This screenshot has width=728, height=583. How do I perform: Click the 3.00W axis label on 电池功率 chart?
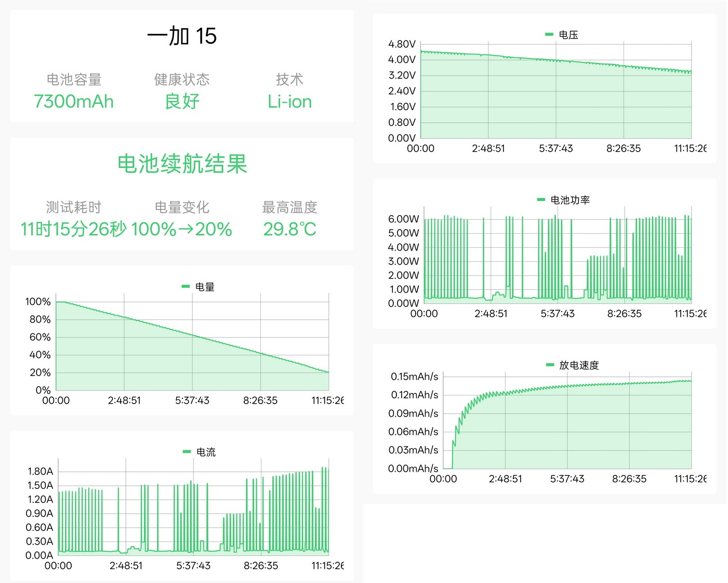(x=403, y=261)
